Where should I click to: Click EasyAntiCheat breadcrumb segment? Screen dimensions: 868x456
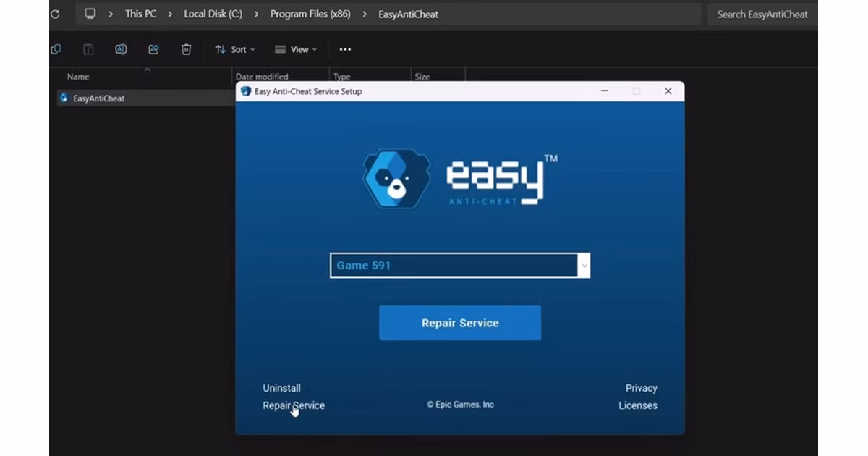coord(408,14)
